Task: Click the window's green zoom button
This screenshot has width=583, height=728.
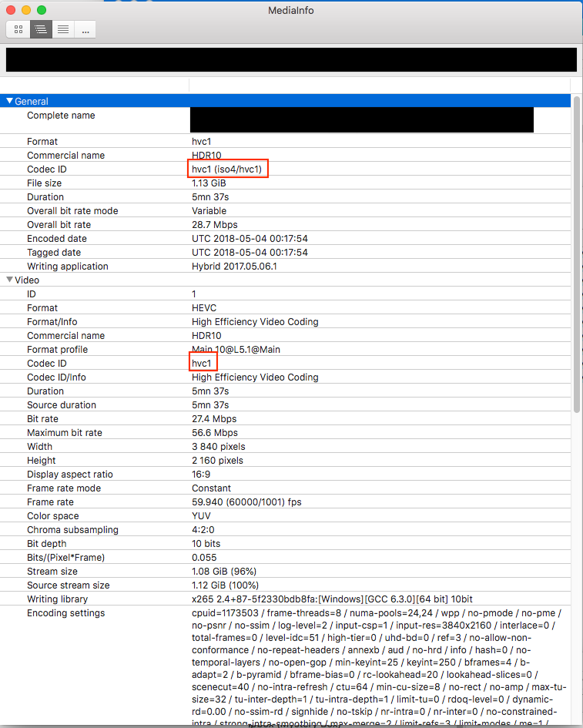Action: click(42, 11)
